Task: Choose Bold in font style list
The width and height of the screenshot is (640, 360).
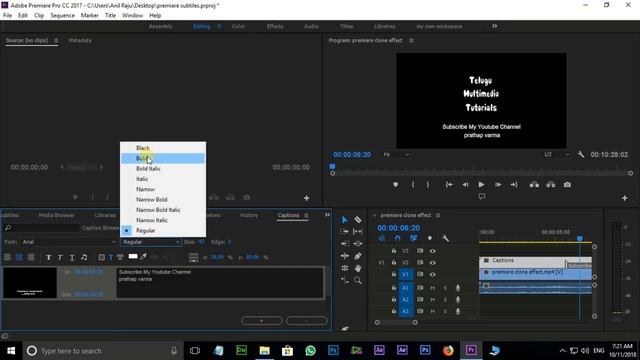Action: [163, 158]
